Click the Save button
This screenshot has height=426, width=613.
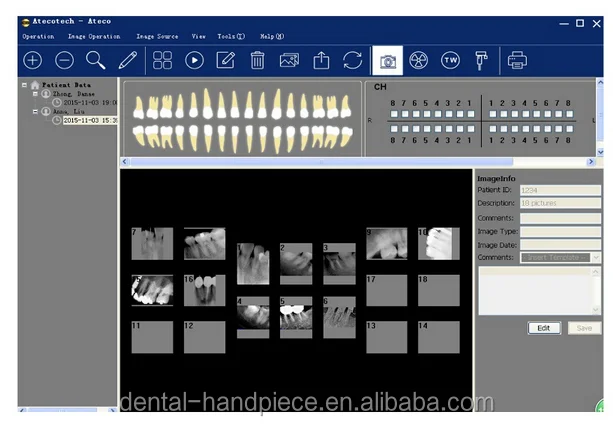pyautogui.click(x=584, y=328)
